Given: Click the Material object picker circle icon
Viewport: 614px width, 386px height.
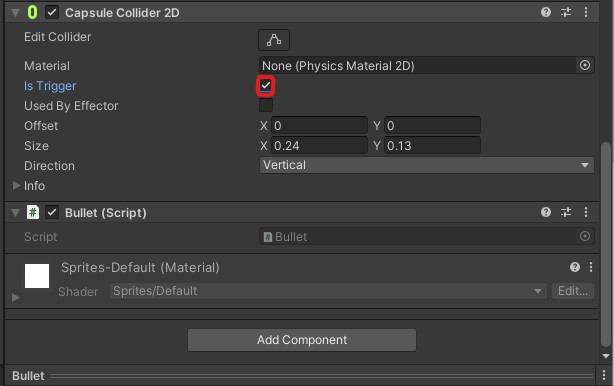Looking at the screenshot, I should [585, 65].
